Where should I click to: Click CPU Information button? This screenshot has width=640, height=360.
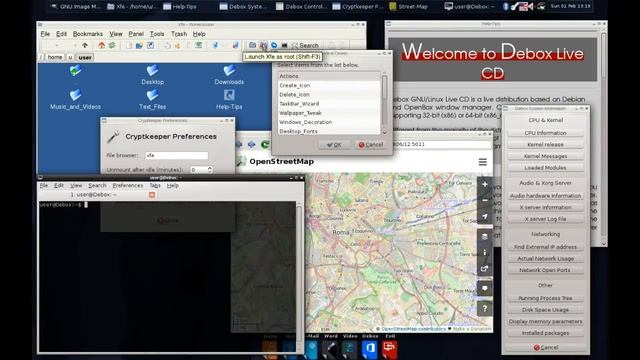(x=545, y=133)
